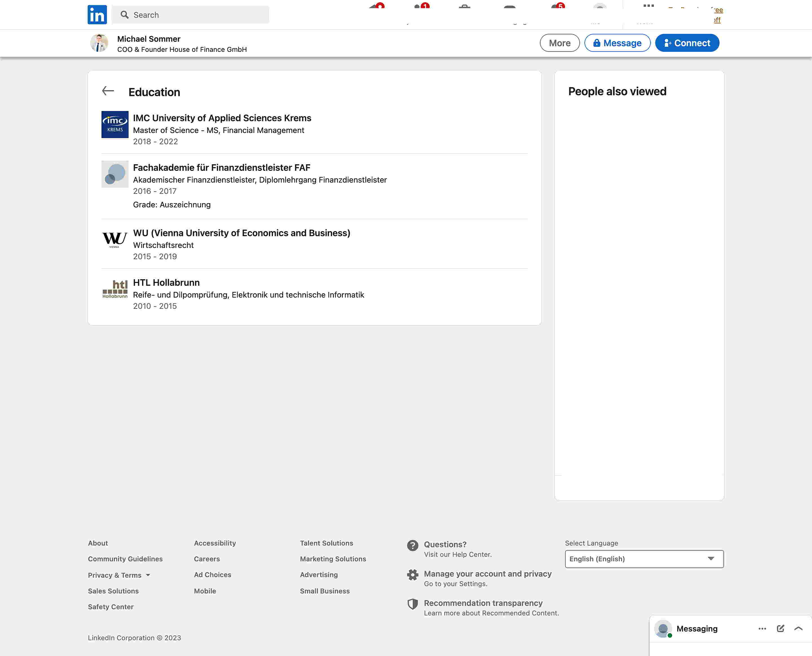
Task: Open Safety Center footer link
Action: tap(111, 607)
